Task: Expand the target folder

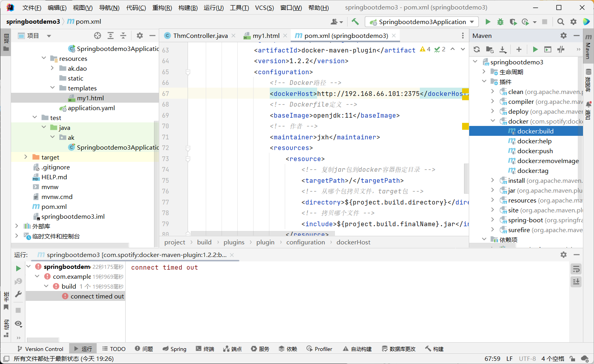Action: tap(26, 157)
